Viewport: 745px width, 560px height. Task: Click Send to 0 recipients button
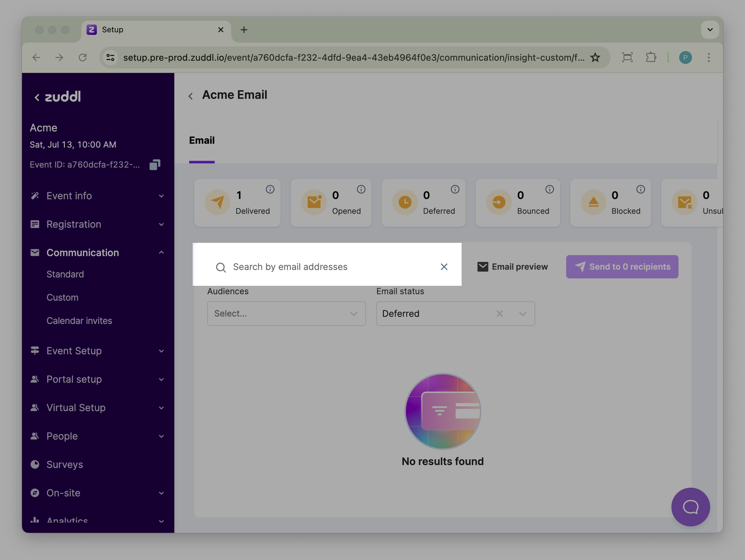coord(622,267)
